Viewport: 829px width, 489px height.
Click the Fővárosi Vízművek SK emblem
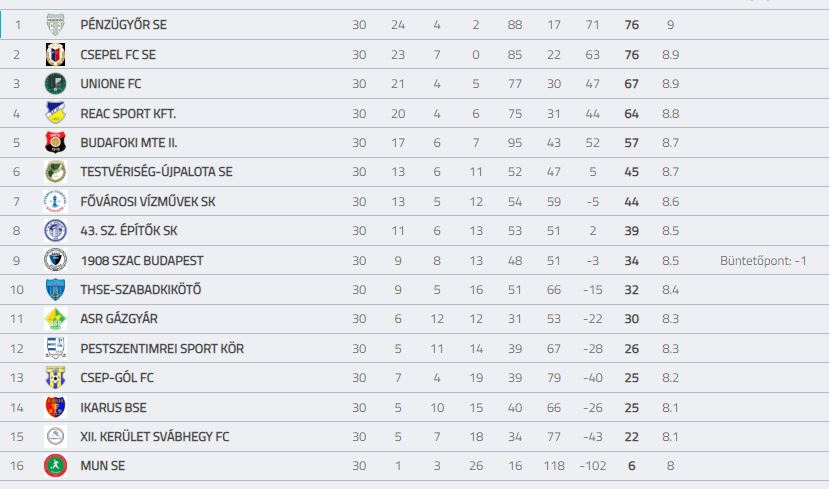click(x=55, y=201)
